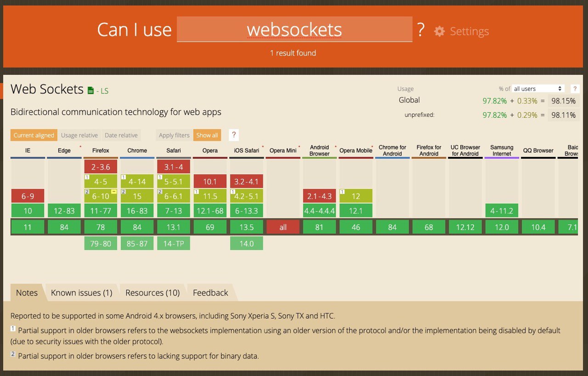The image size is (588, 376).
Task: Select the Firefox 79-80 cell
Action: coord(101,243)
